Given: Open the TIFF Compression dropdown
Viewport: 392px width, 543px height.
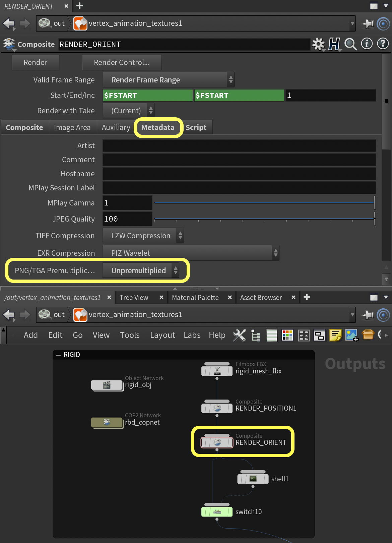Looking at the screenshot, I should (143, 236).
